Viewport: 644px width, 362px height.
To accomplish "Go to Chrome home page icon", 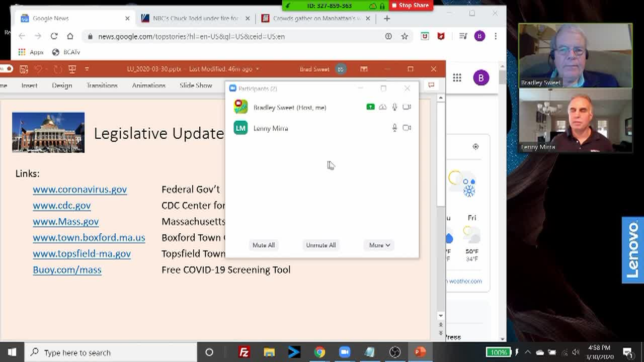I will 70,36.
